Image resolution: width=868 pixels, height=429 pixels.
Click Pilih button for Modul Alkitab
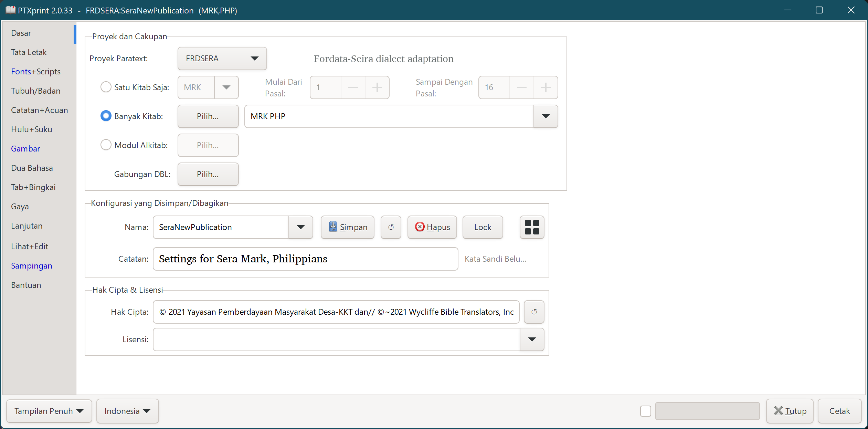pos(208,145)
